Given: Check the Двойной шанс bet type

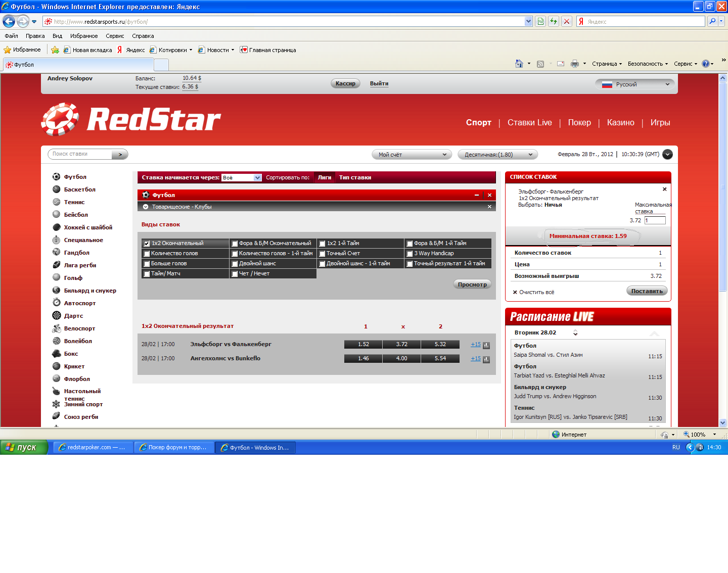Looking at the screenshot, I should pyautogui.click(x=235, y=264).
